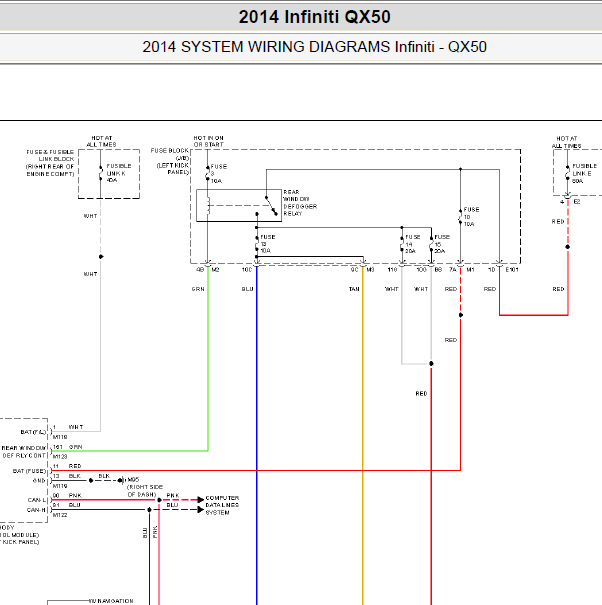Click connector label 'E2'
The image size is (602, 605).
[x=577, y=202]
